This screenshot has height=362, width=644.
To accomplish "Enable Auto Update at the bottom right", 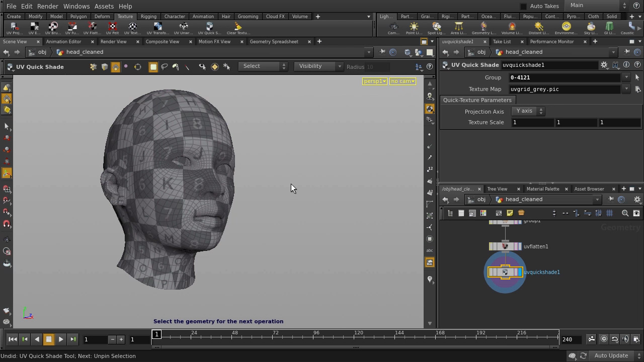I will click(x=611, y=355).
